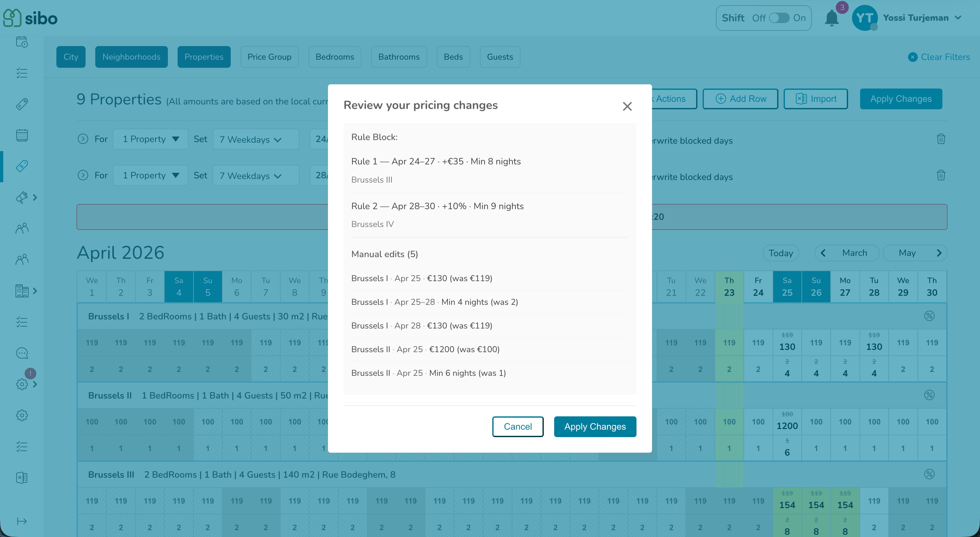Click the Sa 4 calendar column header

(179, 287)
